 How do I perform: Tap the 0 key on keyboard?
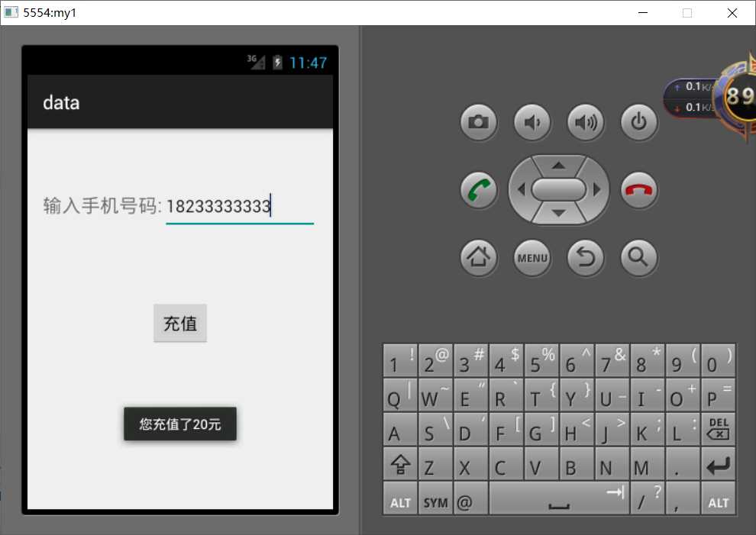718,360
